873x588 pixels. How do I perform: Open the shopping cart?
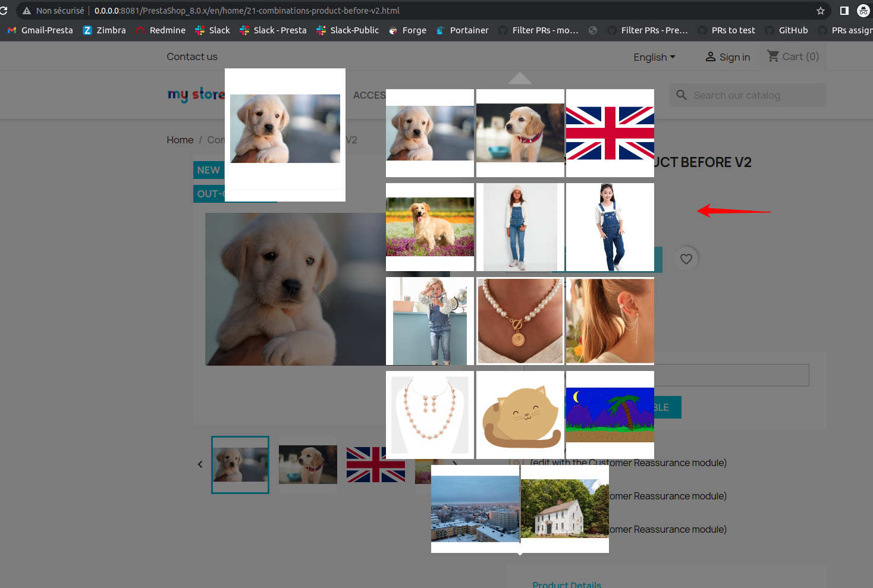793,56
